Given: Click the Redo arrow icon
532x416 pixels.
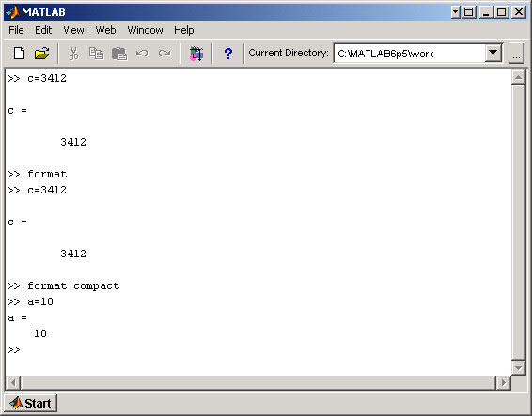Looking at the screenshot, I should 164,54.
